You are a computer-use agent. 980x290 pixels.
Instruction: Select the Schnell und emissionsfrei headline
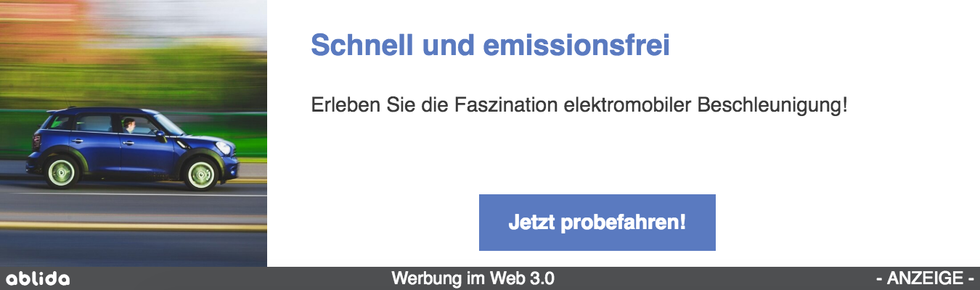490,46
